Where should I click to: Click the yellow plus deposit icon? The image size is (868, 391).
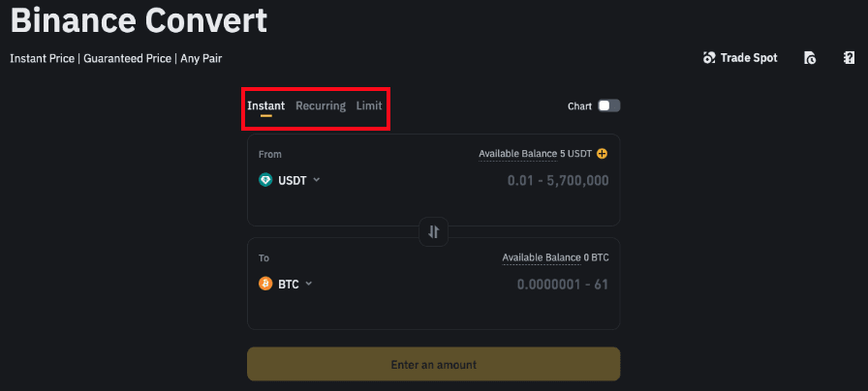[603, 154]
